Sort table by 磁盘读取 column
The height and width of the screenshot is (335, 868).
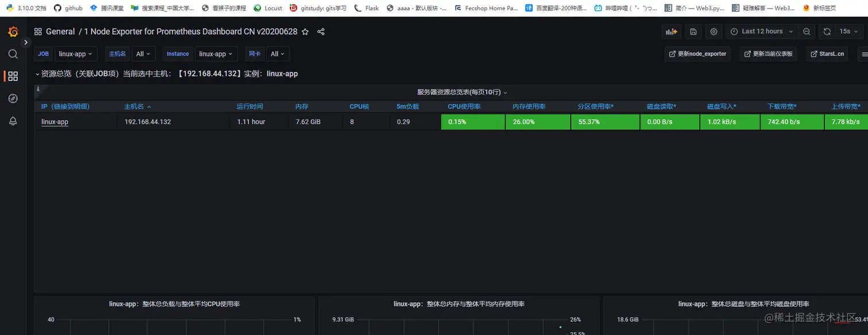coord(661,106)
